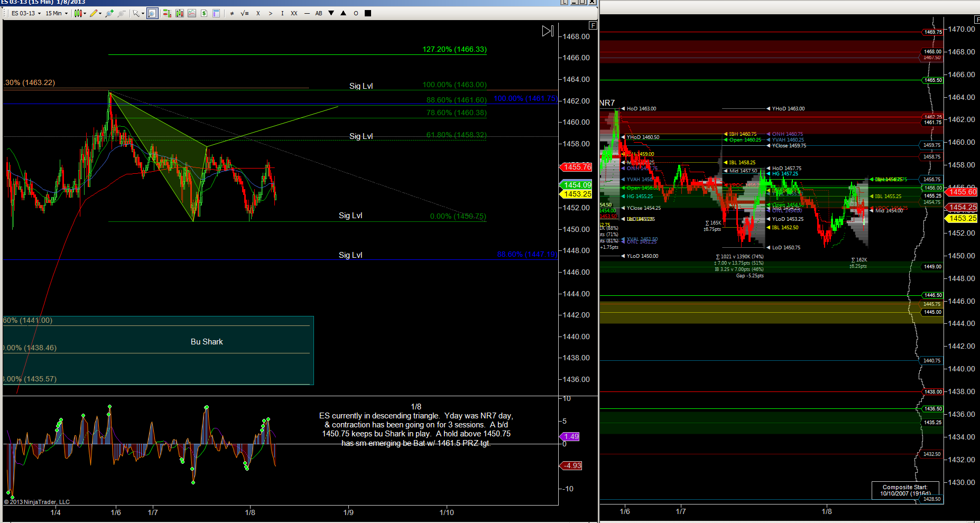Open the candlestick chart style dropdown
This screenshot has height=523, width=980.
(x=80, y=13)
